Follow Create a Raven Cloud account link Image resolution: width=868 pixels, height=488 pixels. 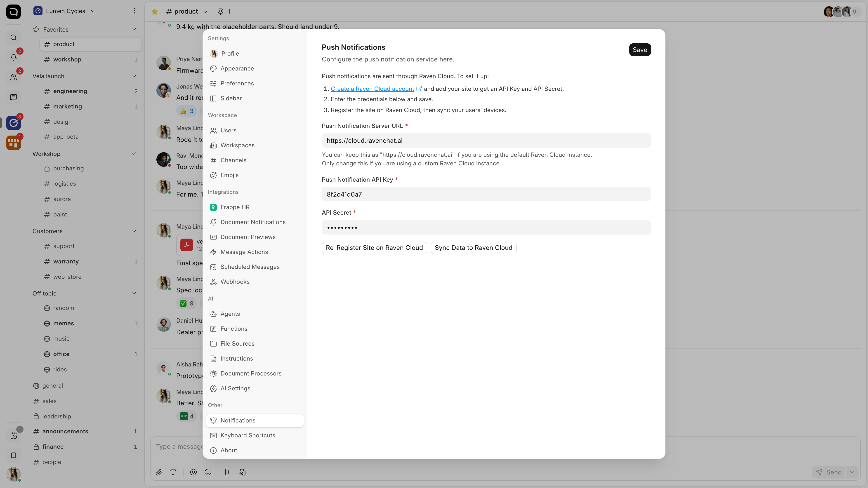point(372,89)
